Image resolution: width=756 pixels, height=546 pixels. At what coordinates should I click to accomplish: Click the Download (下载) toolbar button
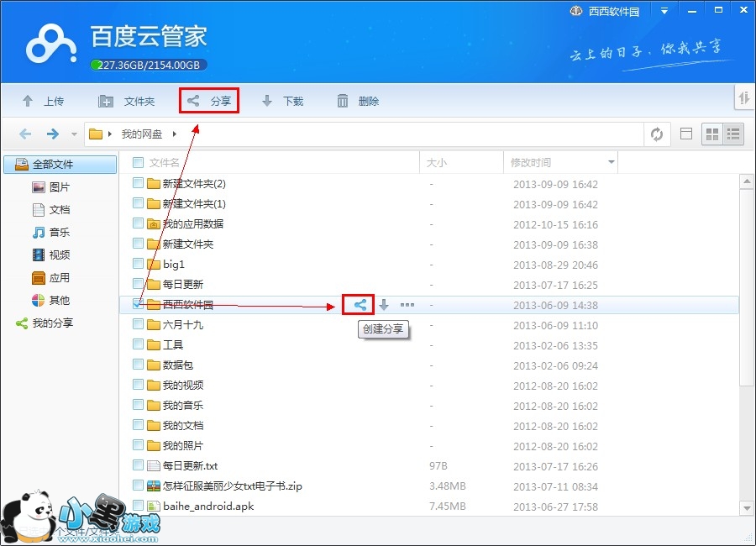point(282,102)
